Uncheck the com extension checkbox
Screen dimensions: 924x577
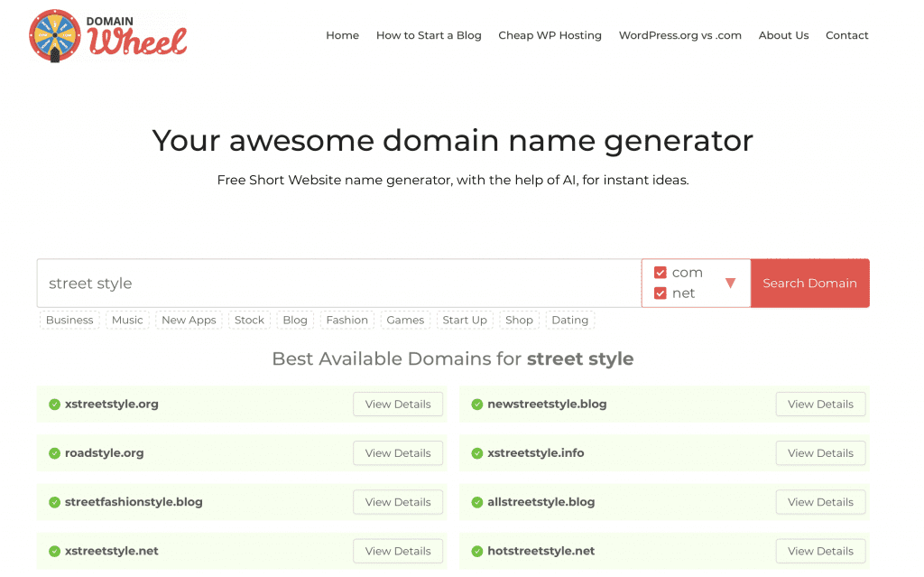coord(661,272)
